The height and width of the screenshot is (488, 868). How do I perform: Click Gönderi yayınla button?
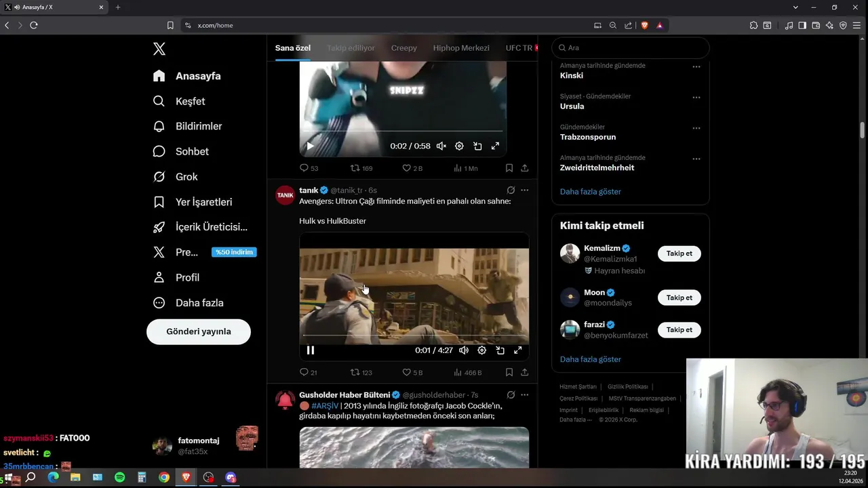199,331
